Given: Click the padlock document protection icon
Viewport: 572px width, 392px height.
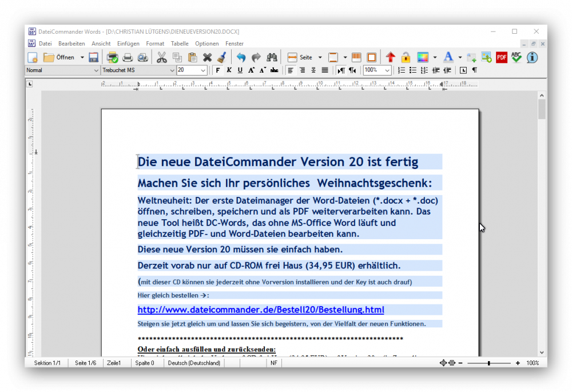Looking at the screenshot, I should point(406,57).
